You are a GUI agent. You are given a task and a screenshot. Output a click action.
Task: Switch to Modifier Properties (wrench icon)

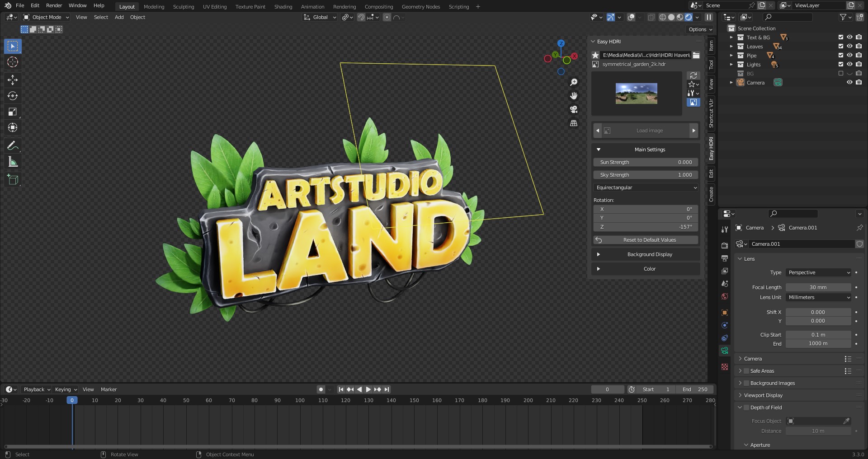point(725,229)
